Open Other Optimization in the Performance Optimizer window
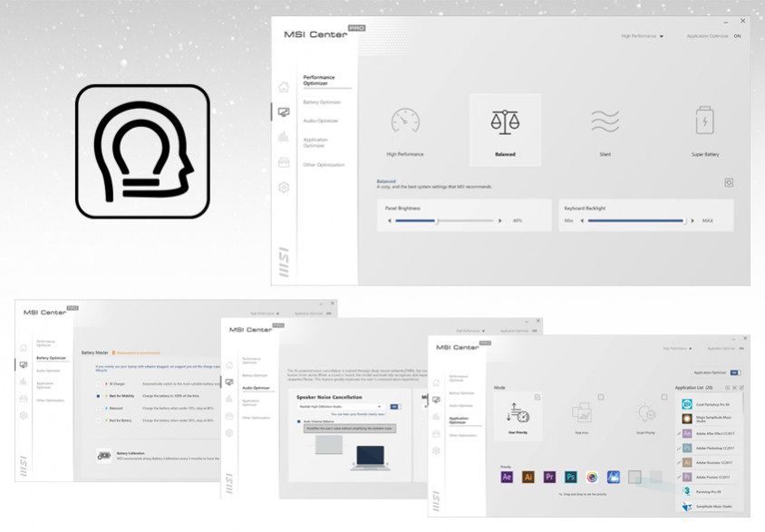 324,165
